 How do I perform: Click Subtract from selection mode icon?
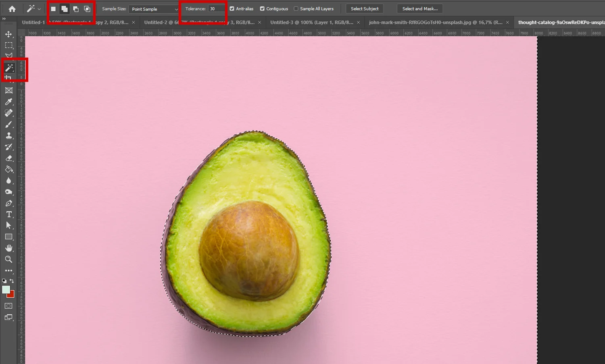click(76, 9)
